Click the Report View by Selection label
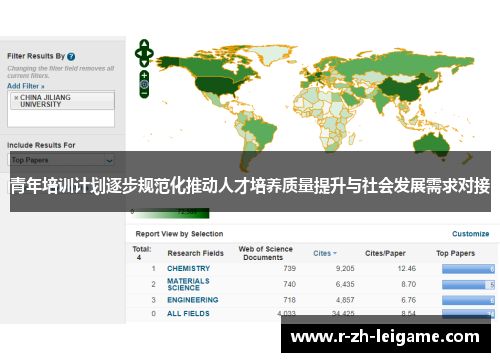Viewport: 500px width, 362px height. click(x=179, y=234)
